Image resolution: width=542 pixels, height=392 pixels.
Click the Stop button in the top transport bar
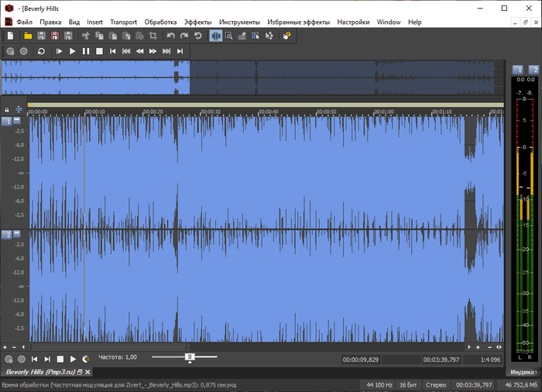click(x=99, y=51)
